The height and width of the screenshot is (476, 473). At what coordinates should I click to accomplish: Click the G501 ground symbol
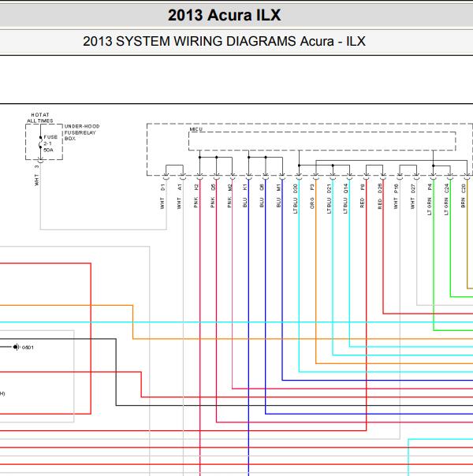tap(17, 347)
